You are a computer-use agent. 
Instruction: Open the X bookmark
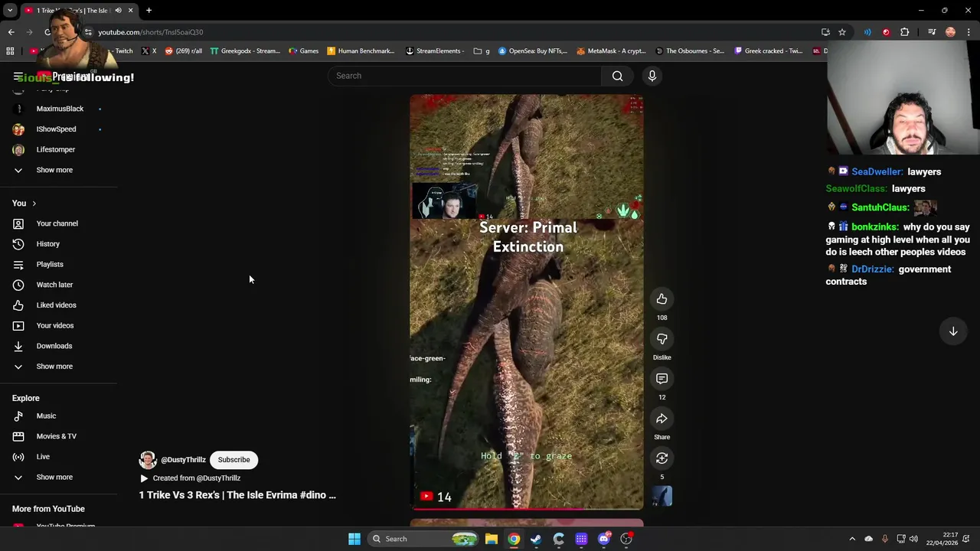(x=149, y=51)
